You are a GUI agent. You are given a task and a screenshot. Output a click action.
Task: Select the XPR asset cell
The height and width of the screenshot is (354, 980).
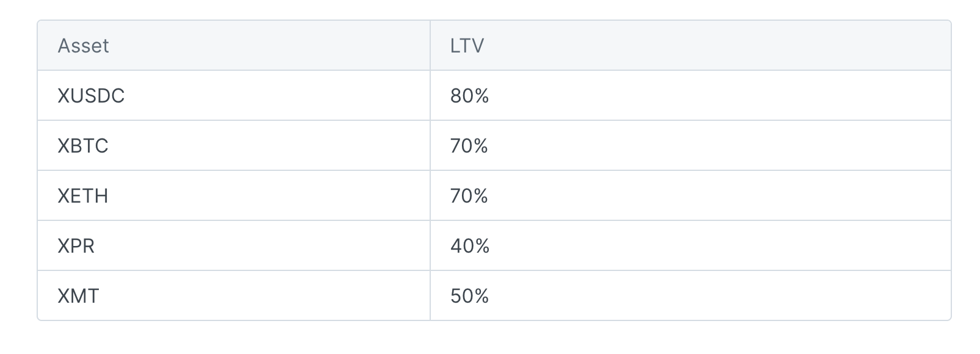234,246
